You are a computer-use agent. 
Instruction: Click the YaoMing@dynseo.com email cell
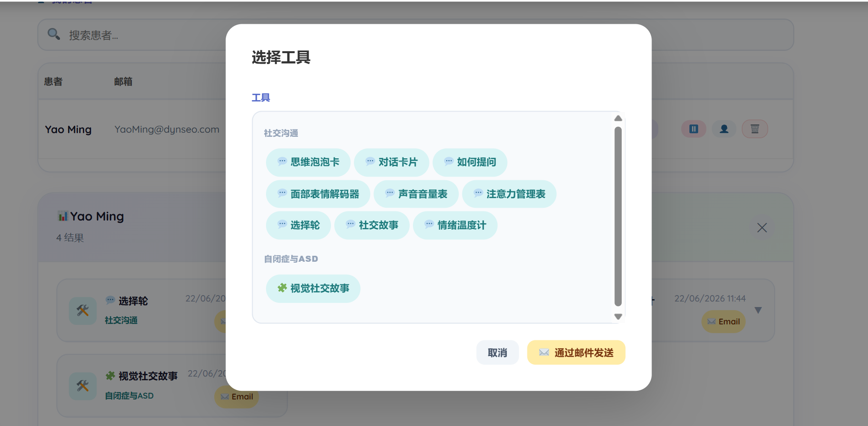coord(167,129)
